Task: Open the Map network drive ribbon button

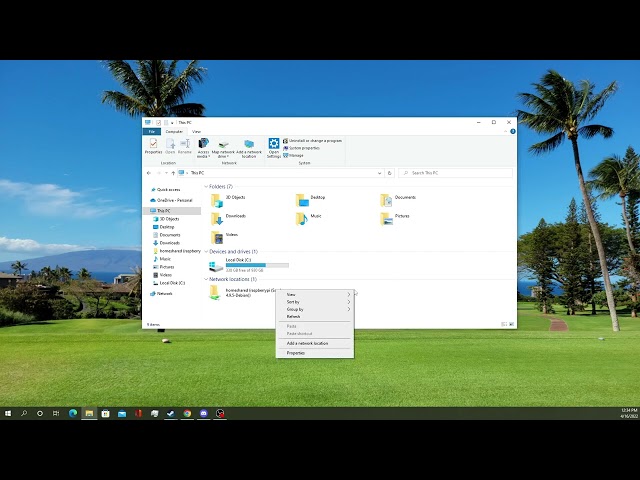Action: 223,148
